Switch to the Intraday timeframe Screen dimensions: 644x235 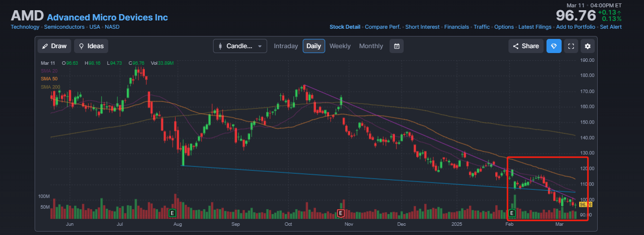click(286, 46)
